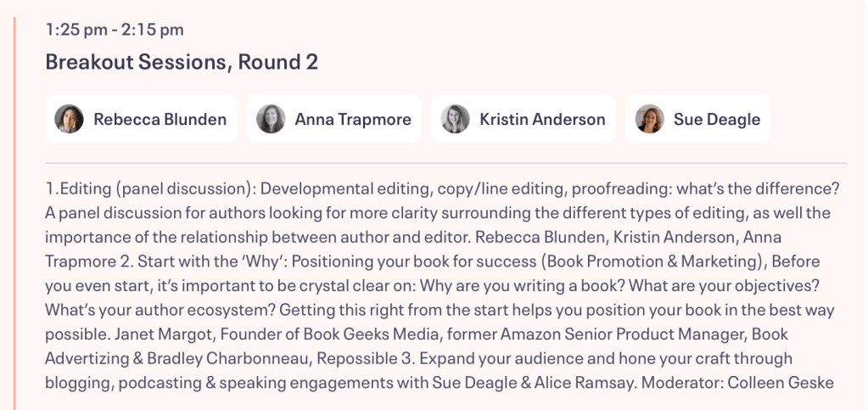868x410 pixels.
Task: Click Anna Trapmore's avatar photo
Action: coord(271,119)
